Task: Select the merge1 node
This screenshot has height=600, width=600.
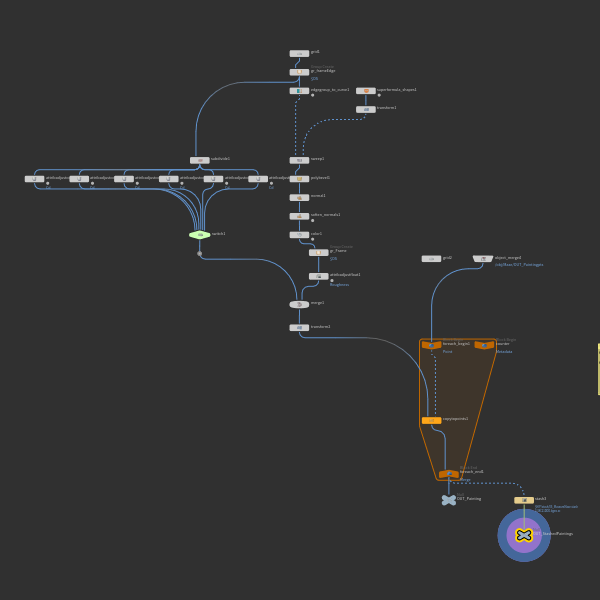Action: (x=299, y=305)
